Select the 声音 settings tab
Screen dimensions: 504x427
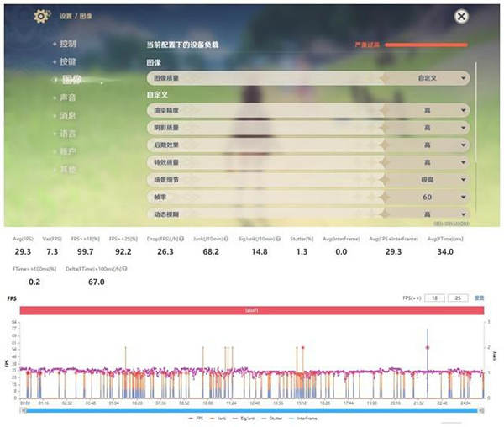pyautogui.click(x=68, y=98)
